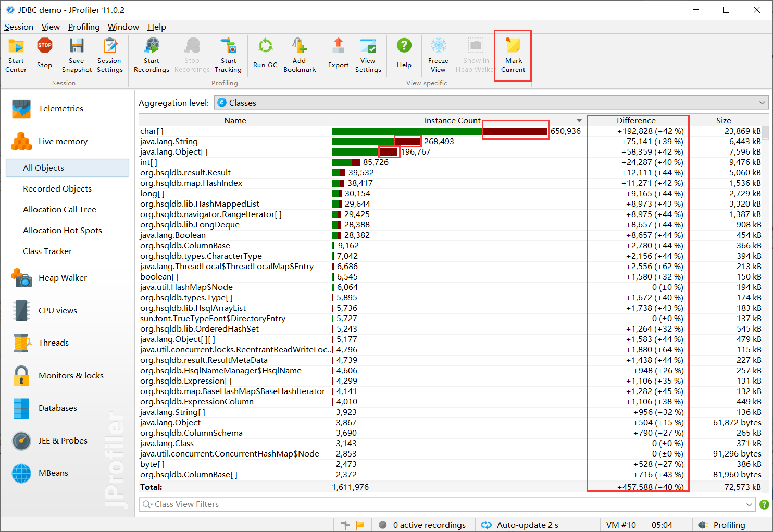Select the org.hsqldb.map.HashIndex row
Screen dimensions: 773x532
pyautogui.click(x=451, y=183)
